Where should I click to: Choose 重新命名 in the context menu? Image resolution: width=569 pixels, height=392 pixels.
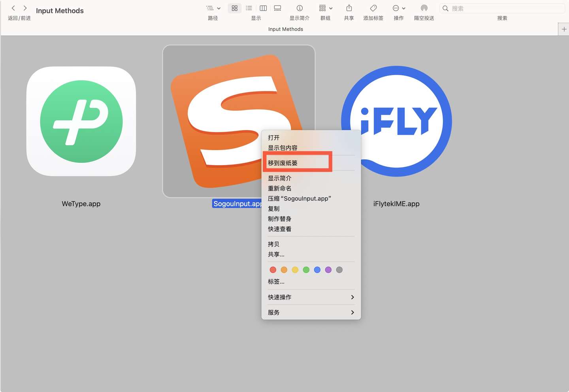pos(311,188)
